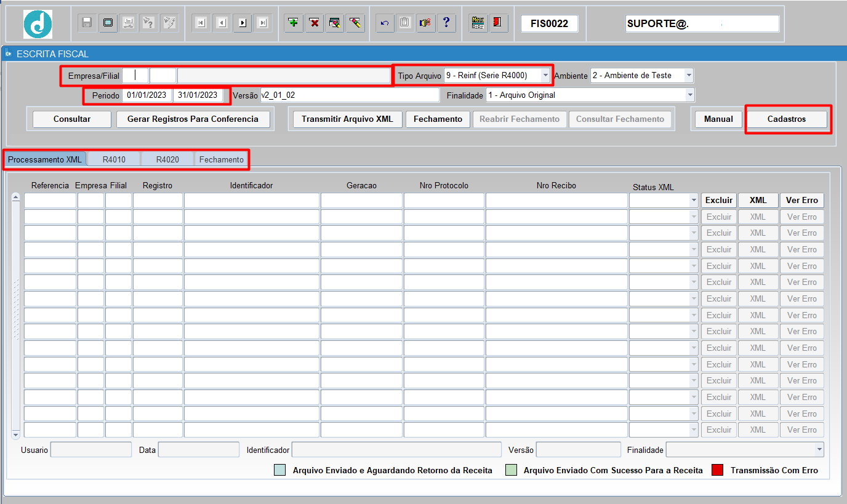This screenshot has height=504, width=847.
Task: Open the Tipo Arquivo dropdown
Action: (545, 75)
